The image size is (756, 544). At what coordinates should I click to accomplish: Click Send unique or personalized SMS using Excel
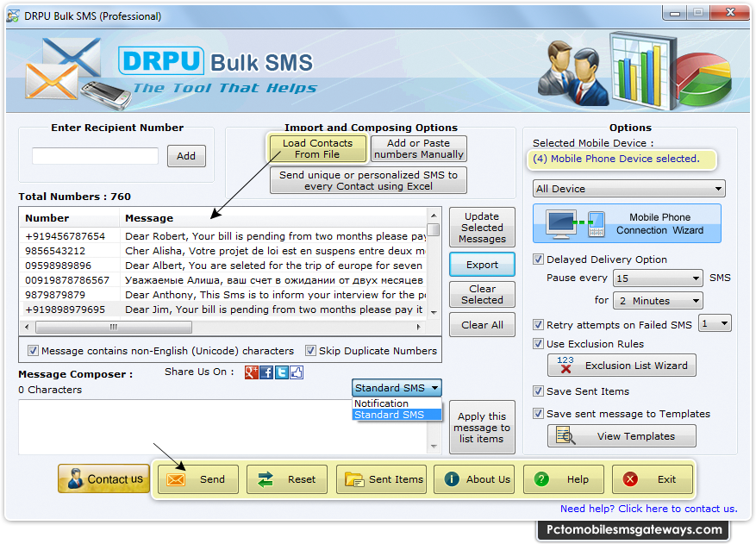tap(368, 180)
